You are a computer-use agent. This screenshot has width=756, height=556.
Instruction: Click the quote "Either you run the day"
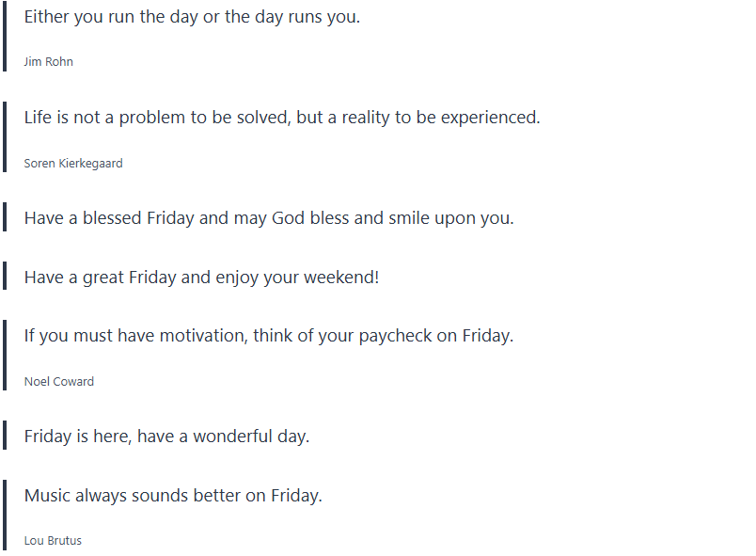point(192,17)
